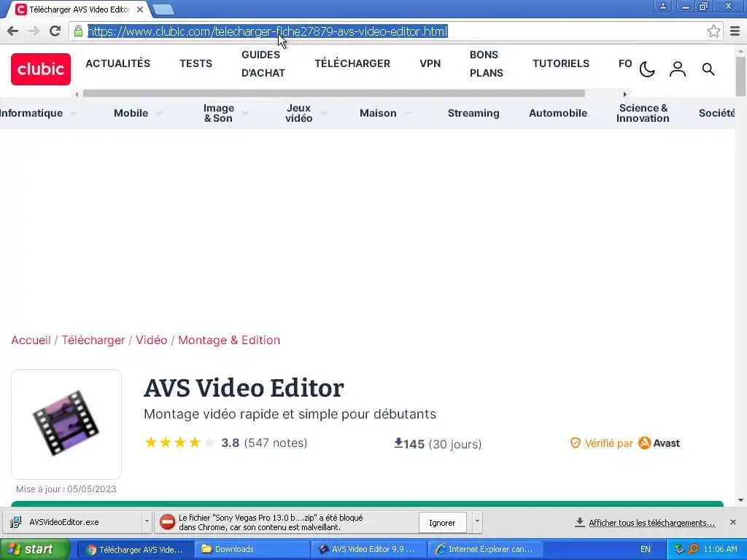Click the download count arrow icon
Viewport: 747px width, 560px height.
pyautogui.click(x=398, y=443)
